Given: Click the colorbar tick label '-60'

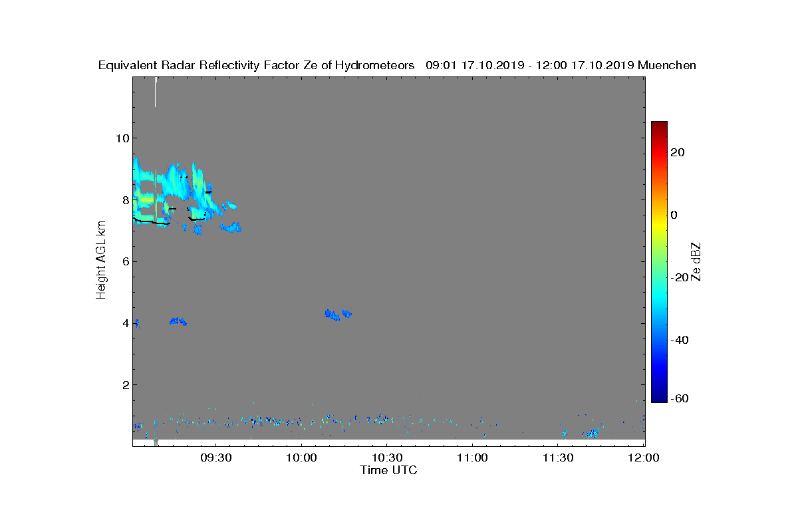Looking at the screenshot, I should pos(681,398).
